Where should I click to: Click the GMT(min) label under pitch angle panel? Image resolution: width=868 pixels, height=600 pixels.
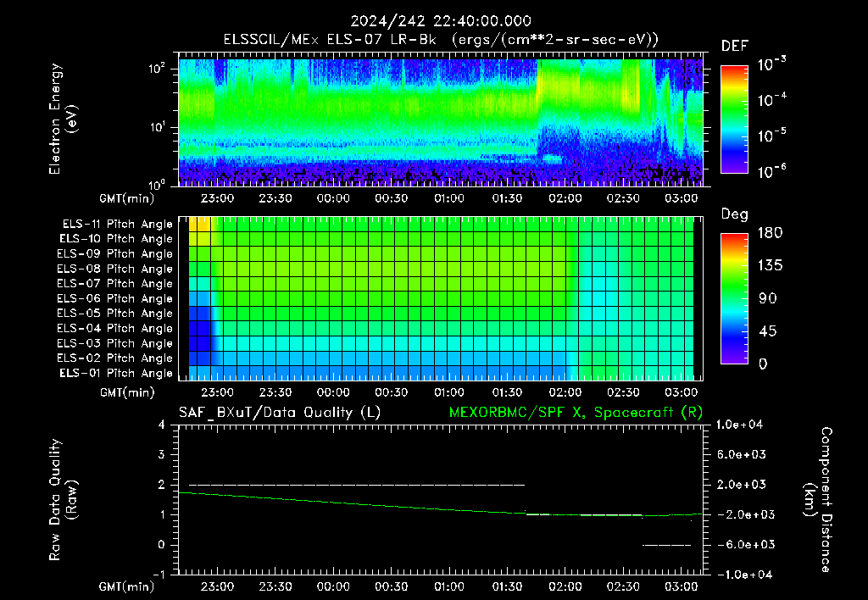[x=127, y=393]
